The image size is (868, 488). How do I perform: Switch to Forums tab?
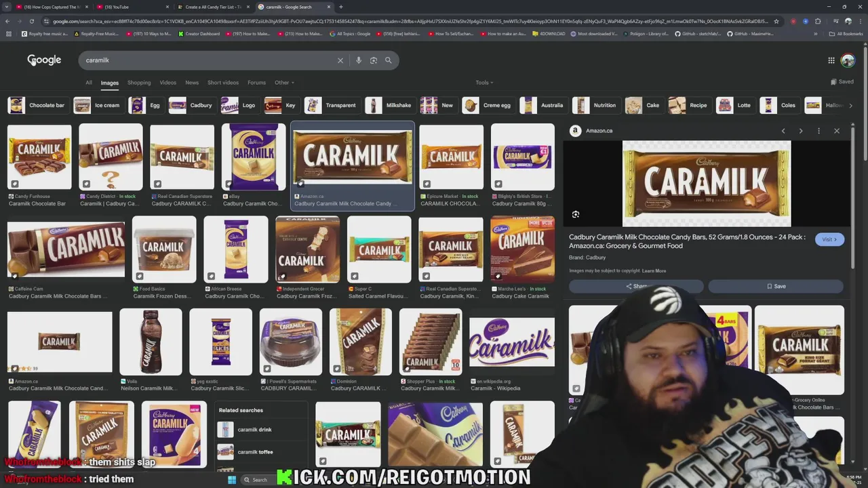tap(256, 83)
